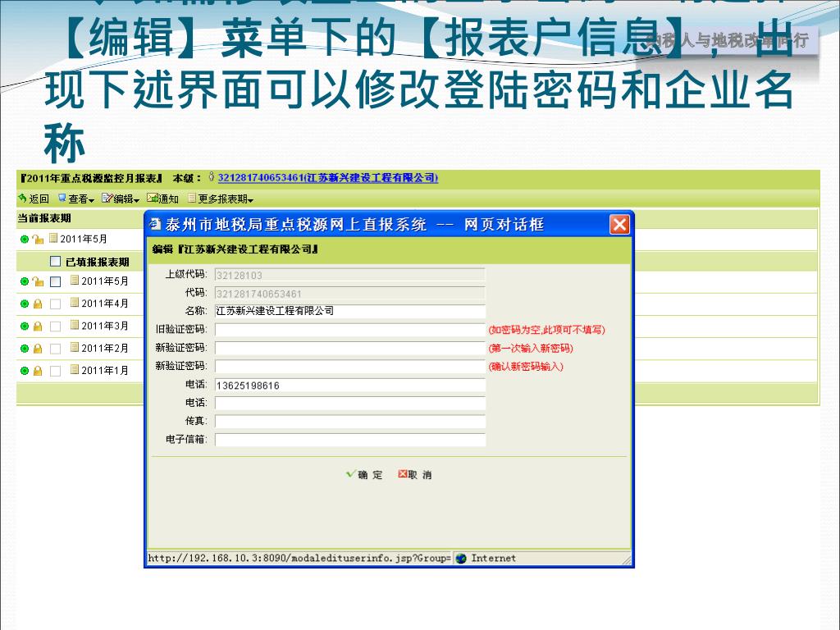Viewport: 840px width, 630px height.
Task: Open filled report 2011年3月
Action: pyautogui.click(x=105, y=326)
